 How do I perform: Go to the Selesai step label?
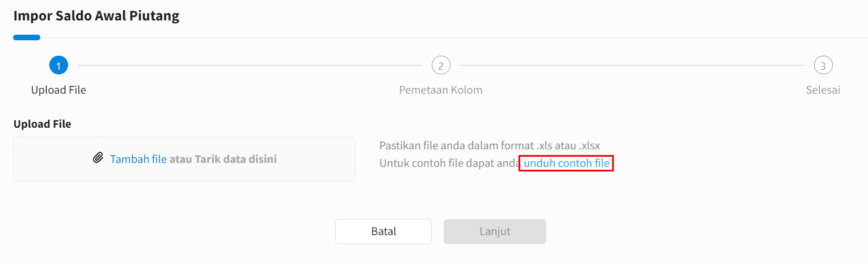(823, 90)
